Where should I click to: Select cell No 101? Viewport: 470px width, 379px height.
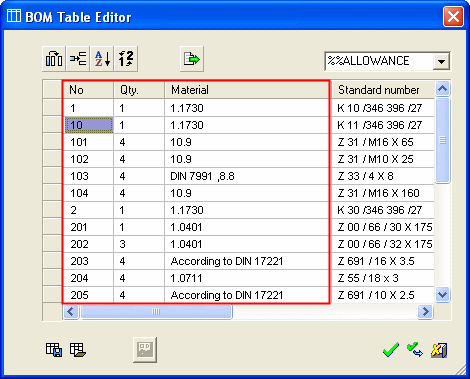(88, 142)
